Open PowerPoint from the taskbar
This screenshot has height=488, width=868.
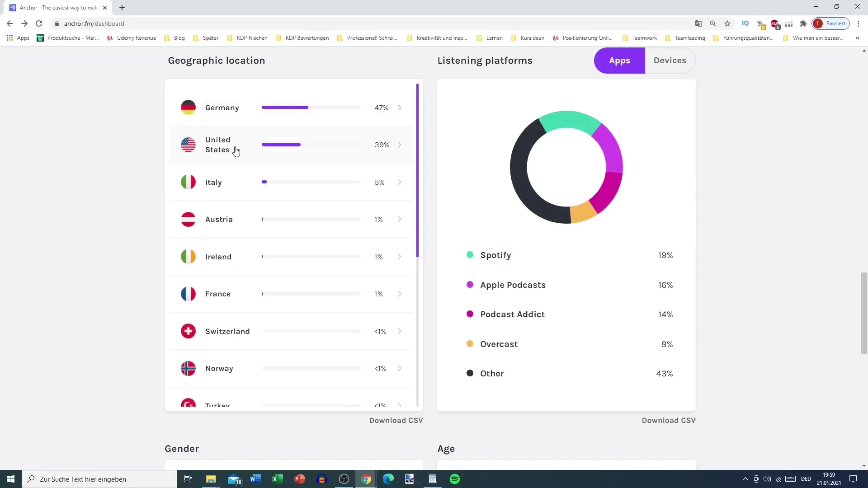pos(300,479)
